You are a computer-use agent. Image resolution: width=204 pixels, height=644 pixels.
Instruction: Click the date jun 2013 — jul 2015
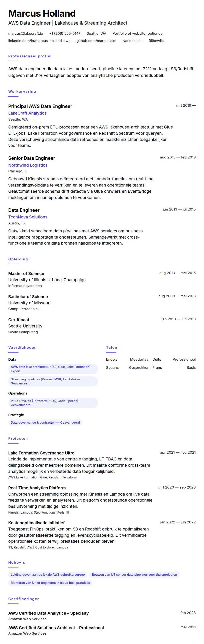coord(179,209)
